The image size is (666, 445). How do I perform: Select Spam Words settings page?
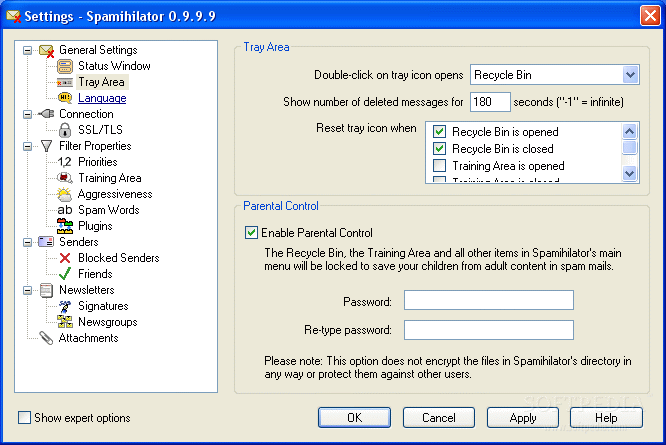click(x=109, y=210)
